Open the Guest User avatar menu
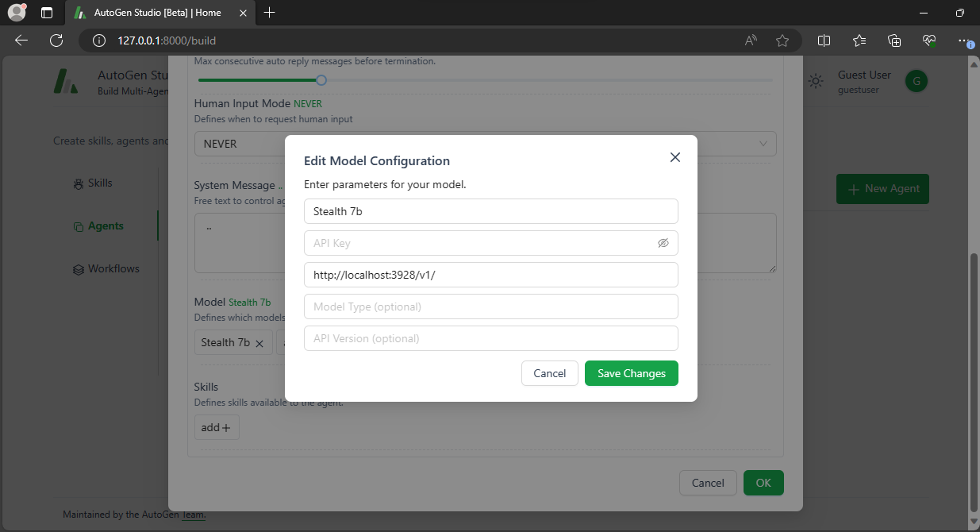The width and height of the screenshot is (980, 532). pyautogui.click(x=917, y=81)
